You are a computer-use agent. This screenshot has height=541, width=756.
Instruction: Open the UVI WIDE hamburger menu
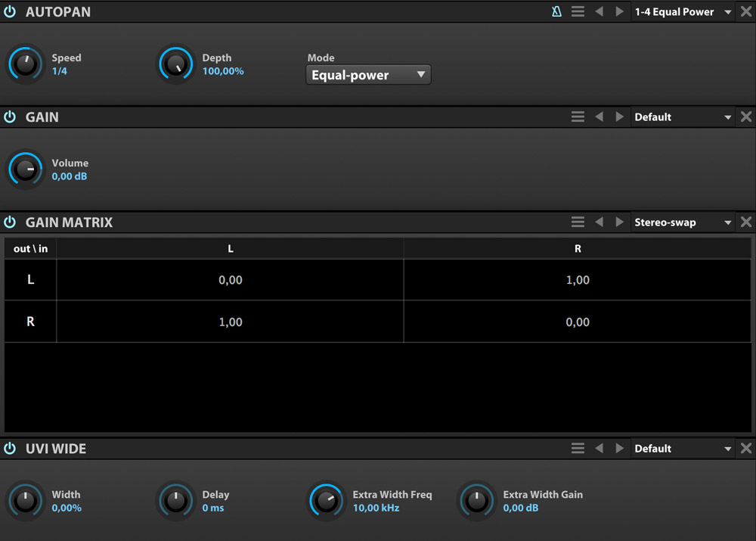coord(578,449)
